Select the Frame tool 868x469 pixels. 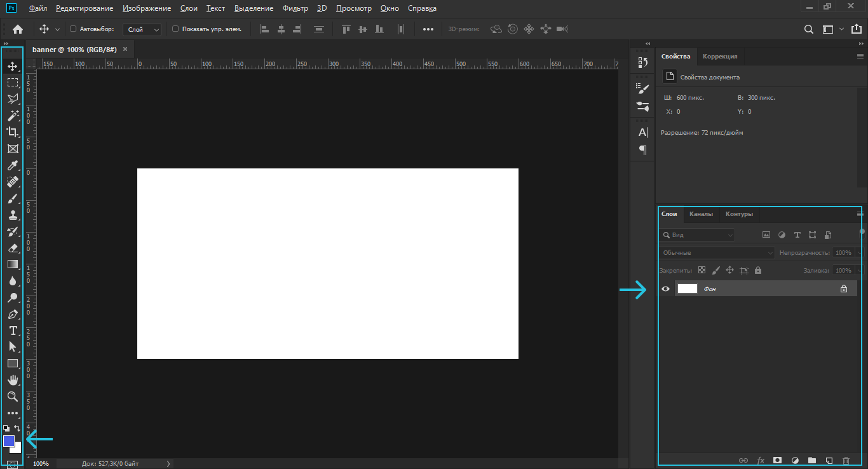(13, 149)
